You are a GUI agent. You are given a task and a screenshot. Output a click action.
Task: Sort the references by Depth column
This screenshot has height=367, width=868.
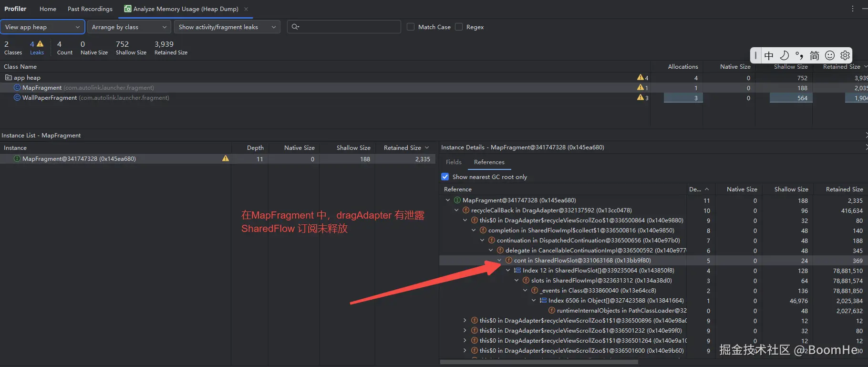(x=699, y=189)
